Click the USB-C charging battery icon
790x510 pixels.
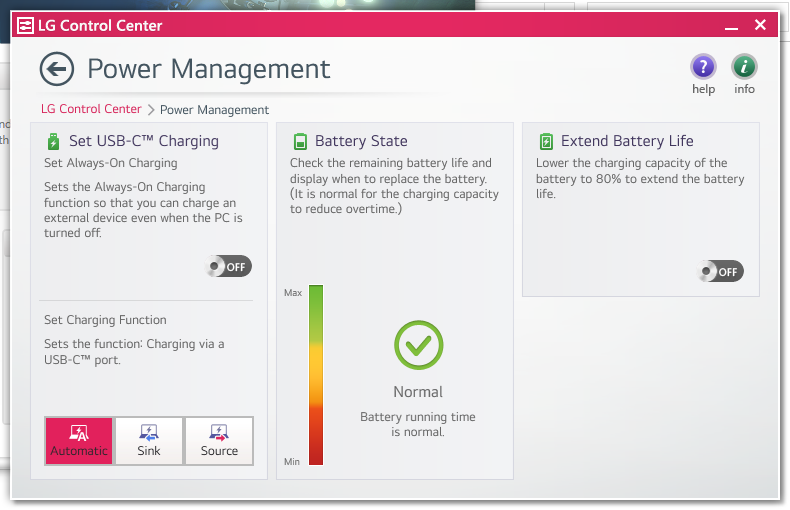click(x=53, y=142)
